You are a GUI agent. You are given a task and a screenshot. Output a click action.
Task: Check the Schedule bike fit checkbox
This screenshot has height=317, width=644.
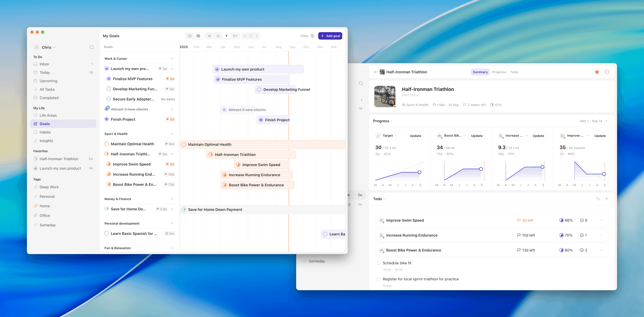[x=378, y=263]
